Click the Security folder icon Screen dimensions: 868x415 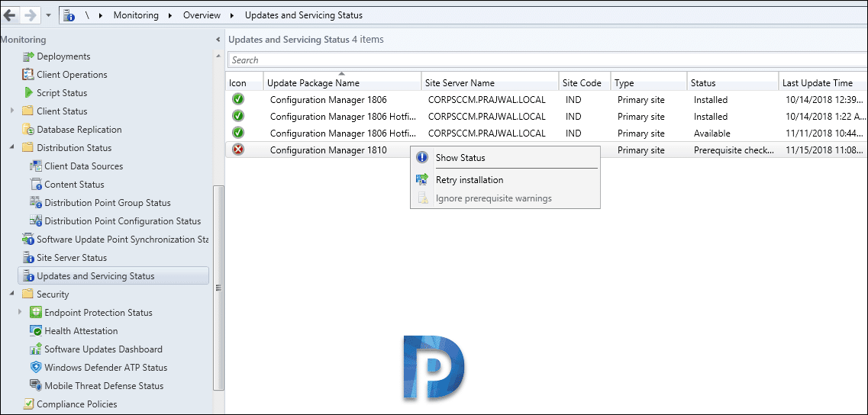[x=27, y=294]
